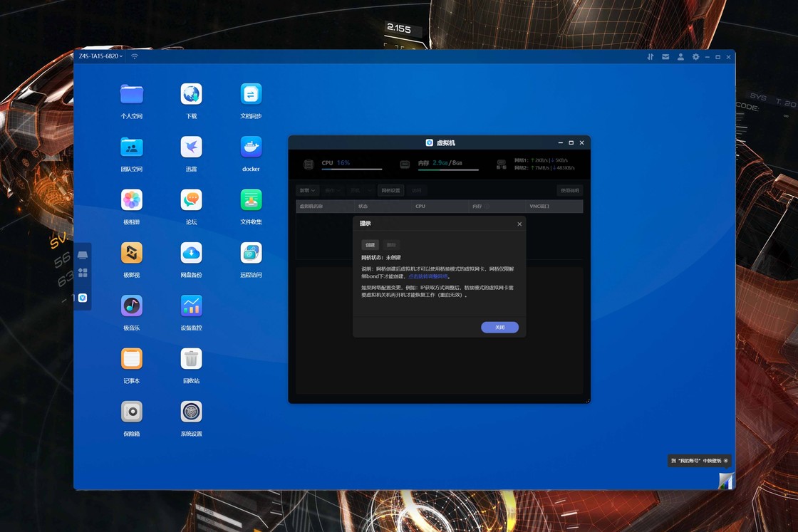Open the 保险箱 safe box icon

131,412
